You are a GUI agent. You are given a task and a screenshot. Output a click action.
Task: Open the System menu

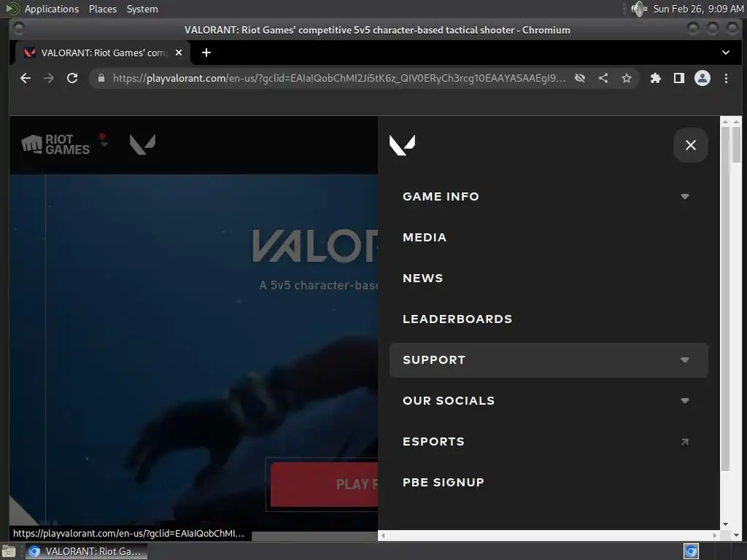142,9
